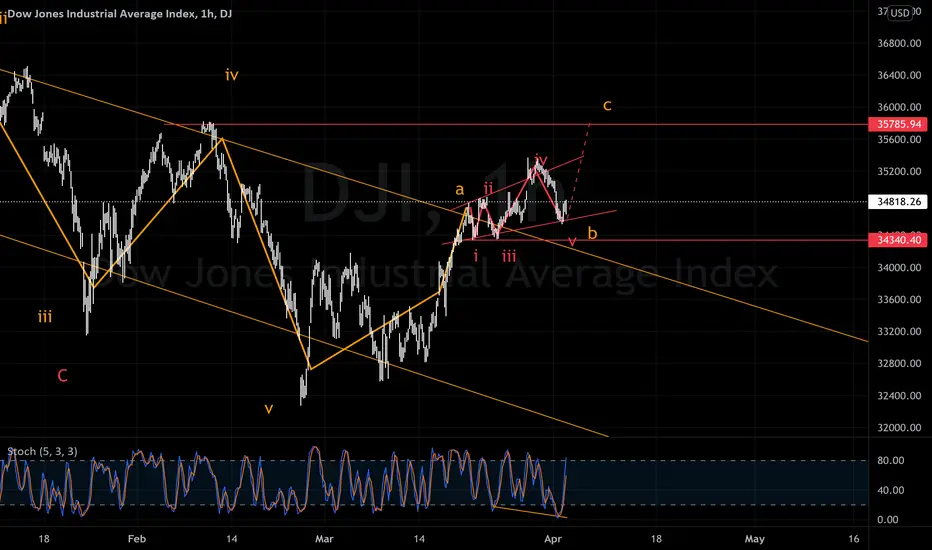Viewport: 932px width, 550px height.
Task: Select the Stoch (5, 3, 3) indicator label
Action: [42, 451]
